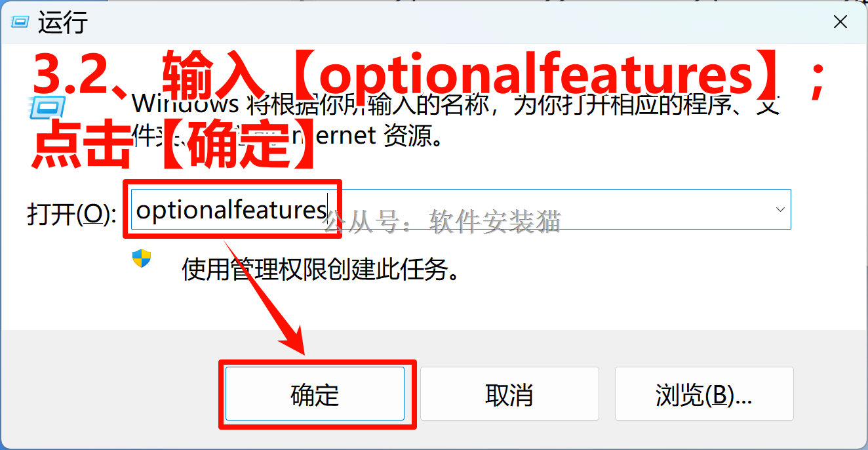Click the Run program icon beside the description
The image size is (868, 450).
(x=47, y=106)
